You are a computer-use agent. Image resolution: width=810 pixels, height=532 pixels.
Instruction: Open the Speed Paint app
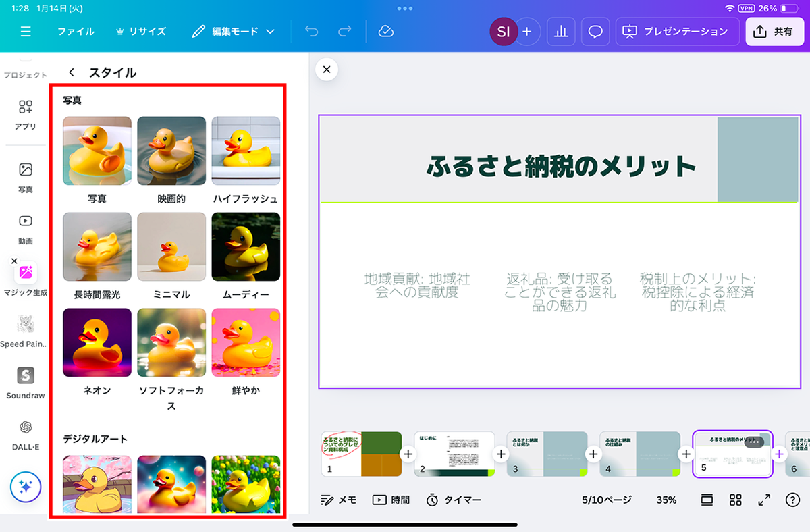(26, 331)
